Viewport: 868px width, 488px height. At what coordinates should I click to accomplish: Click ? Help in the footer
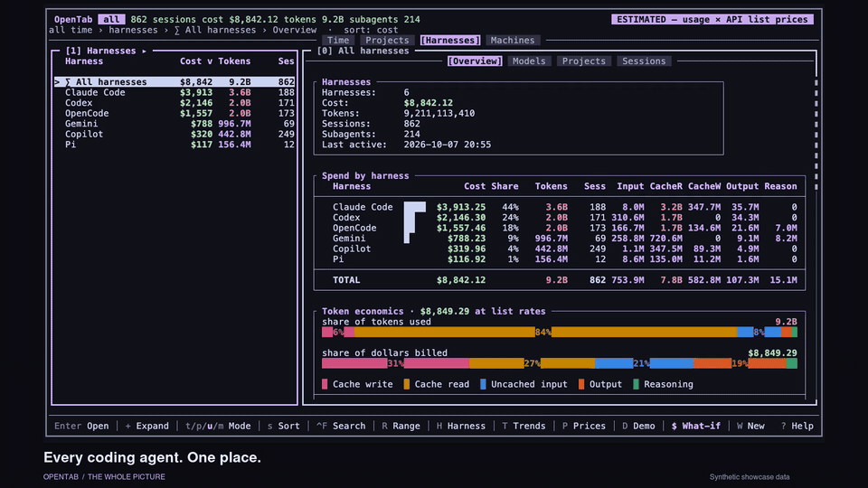tap(797, 426)
